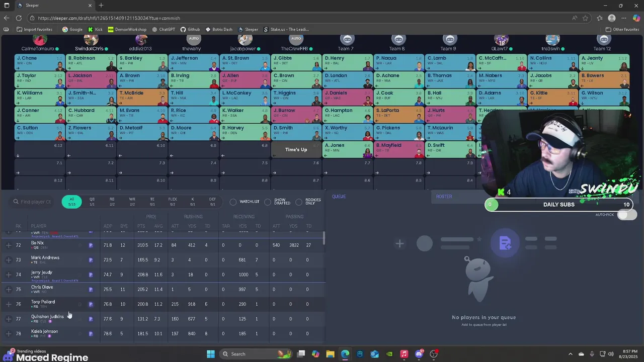Open ChatGPT bookmark

164,29
